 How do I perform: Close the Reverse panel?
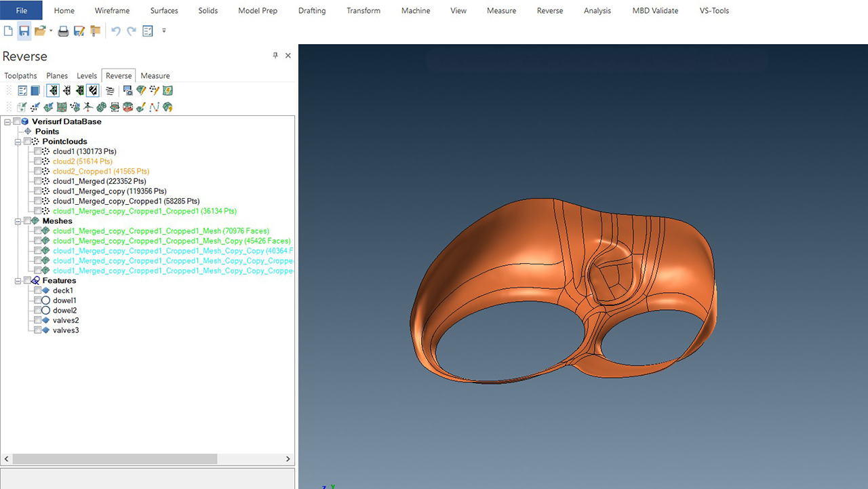coord(288,56)
